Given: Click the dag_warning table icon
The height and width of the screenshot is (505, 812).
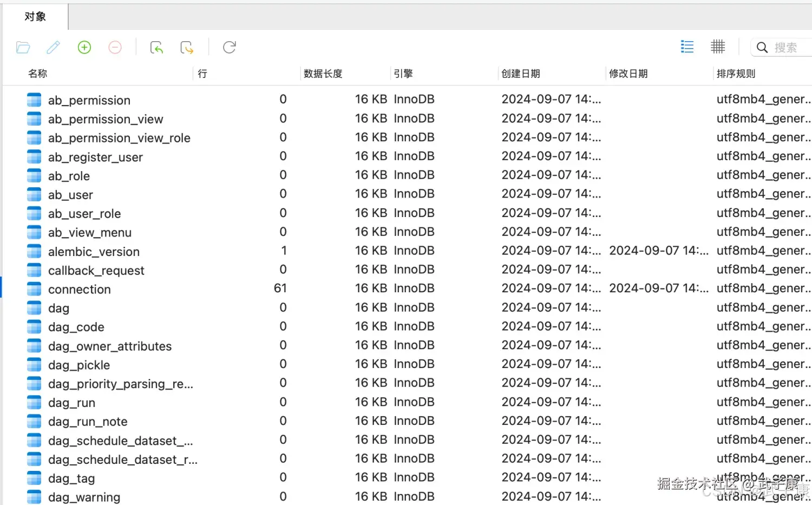Looking at the screenshot, I should (x=34, y=497).
